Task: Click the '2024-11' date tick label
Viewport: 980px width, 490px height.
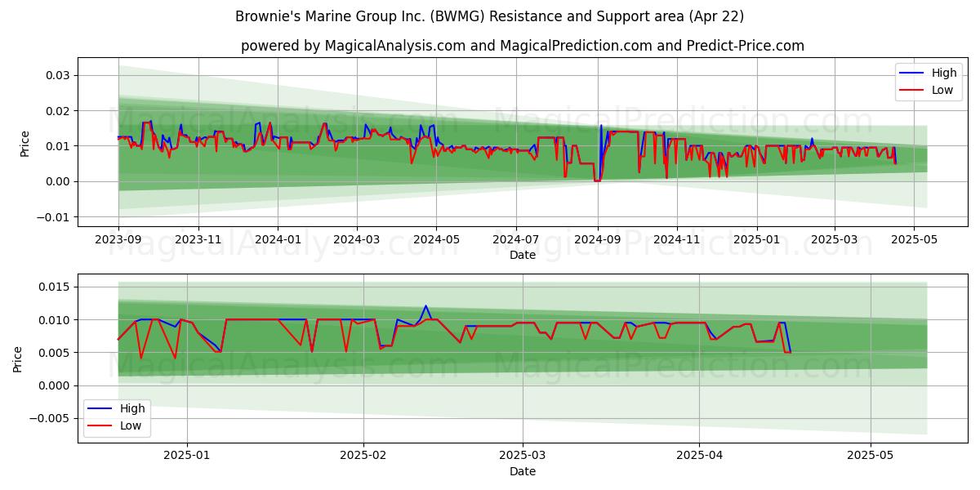Action: pos(676,240)
